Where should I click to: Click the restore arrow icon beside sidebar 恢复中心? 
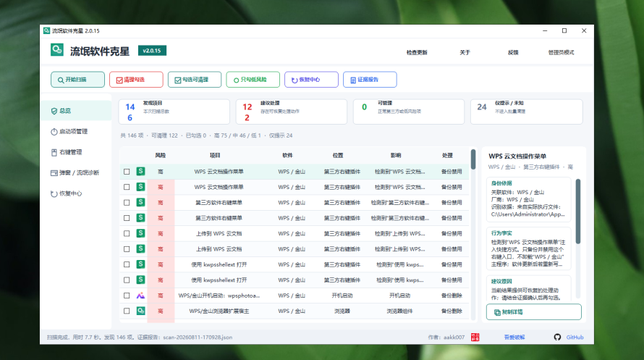54,193
